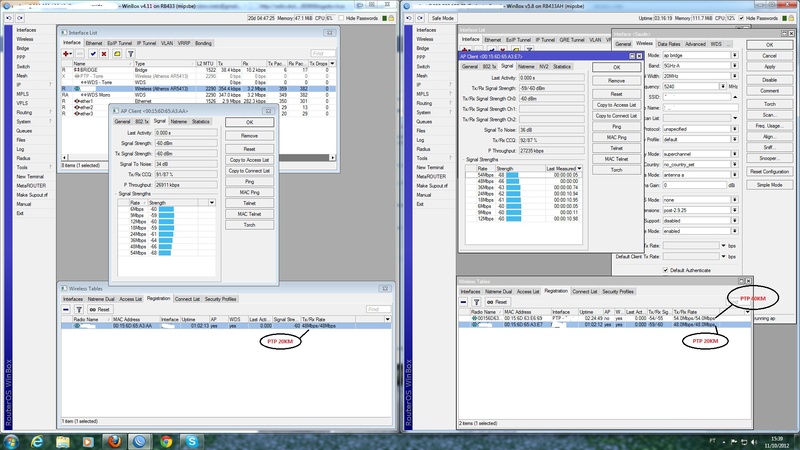Open Security Profiles tab in left Wireless Tables
800x450 pixels.
(x=220, y=299)
